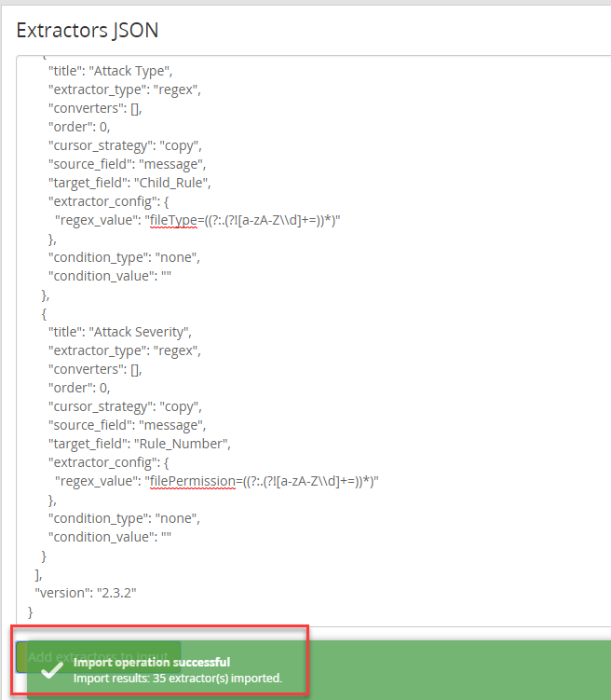Click the 'cursor_strategy' line under Attack Type
This screenshot has width=611, height=700.
(125, 145)
